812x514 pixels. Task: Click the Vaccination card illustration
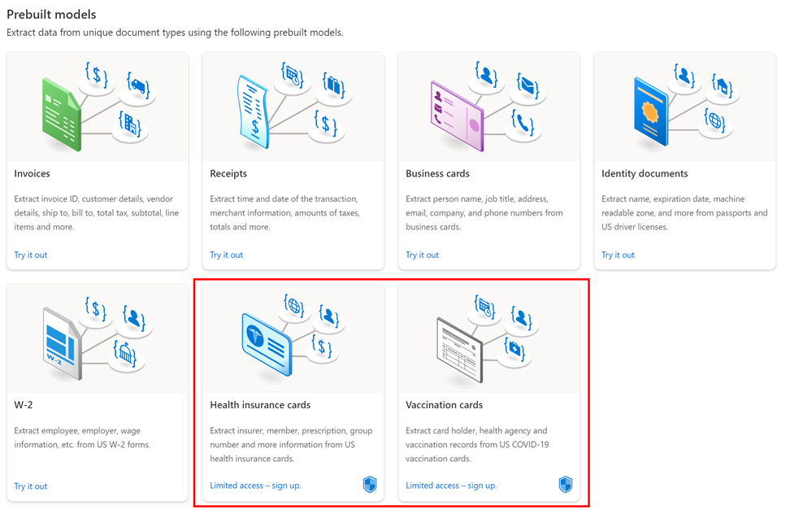pyautogui.click(x=459, y=348)
